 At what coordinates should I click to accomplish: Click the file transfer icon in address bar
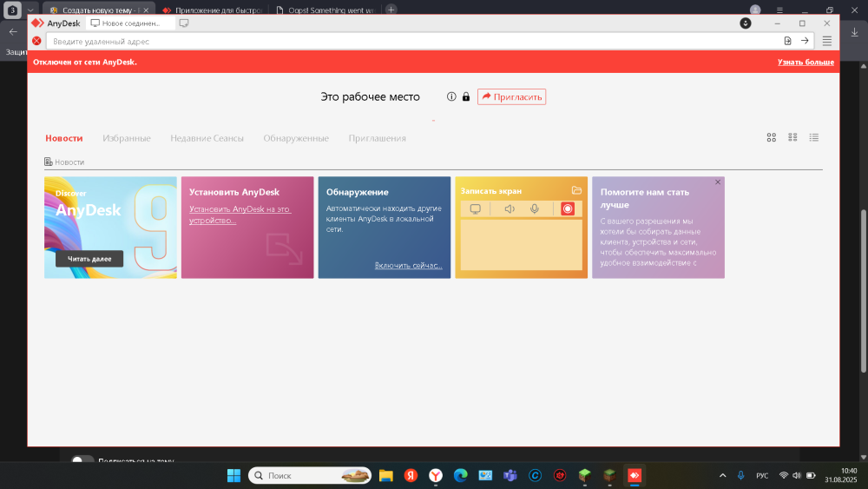click(788, 41)
